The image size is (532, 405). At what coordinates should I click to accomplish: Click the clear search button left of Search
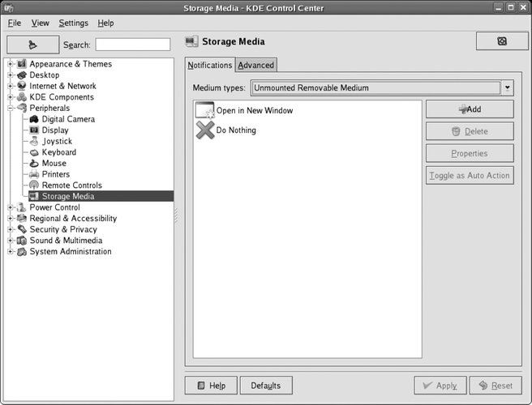32,45
